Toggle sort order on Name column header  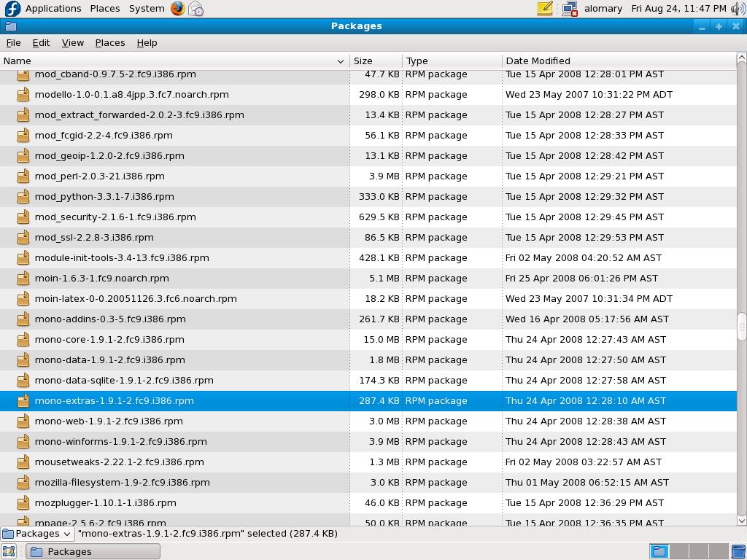tap(174, 61)
